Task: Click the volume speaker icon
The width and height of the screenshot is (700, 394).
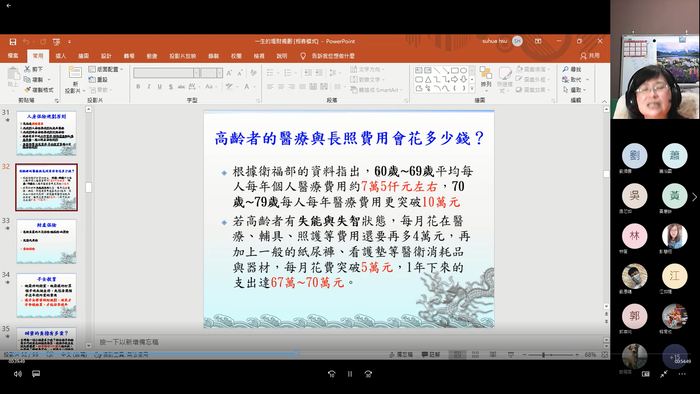Action: point(17,374)
